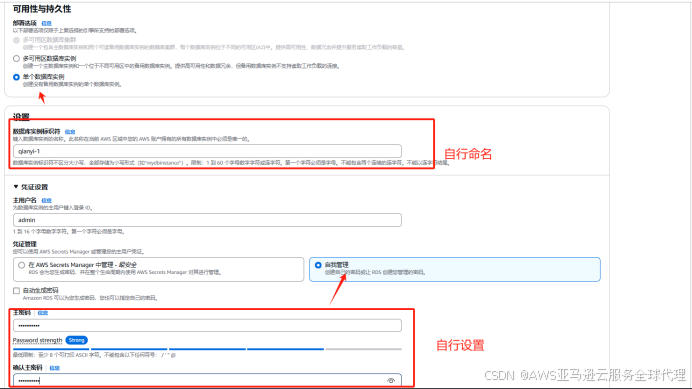Click the master username field containing admin
The width and height of the screenshot is (692, 389).
[207, 220]
